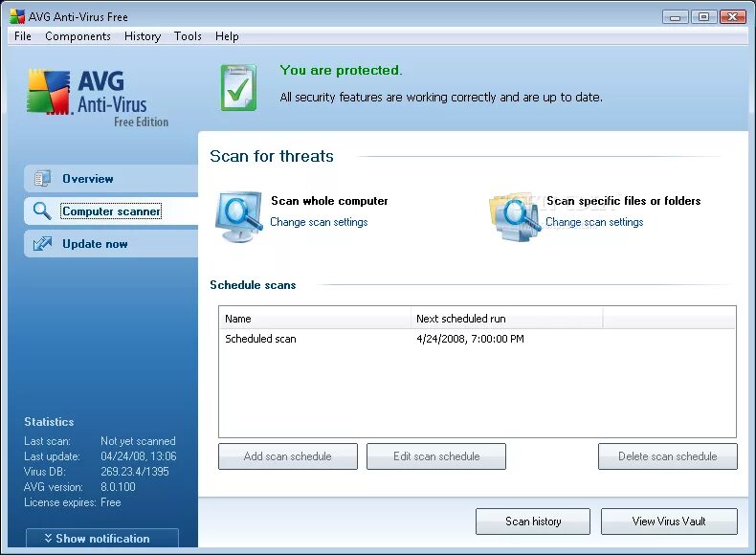Click the Last update value 04/24/08, 13:06

[x=139, y=456]
